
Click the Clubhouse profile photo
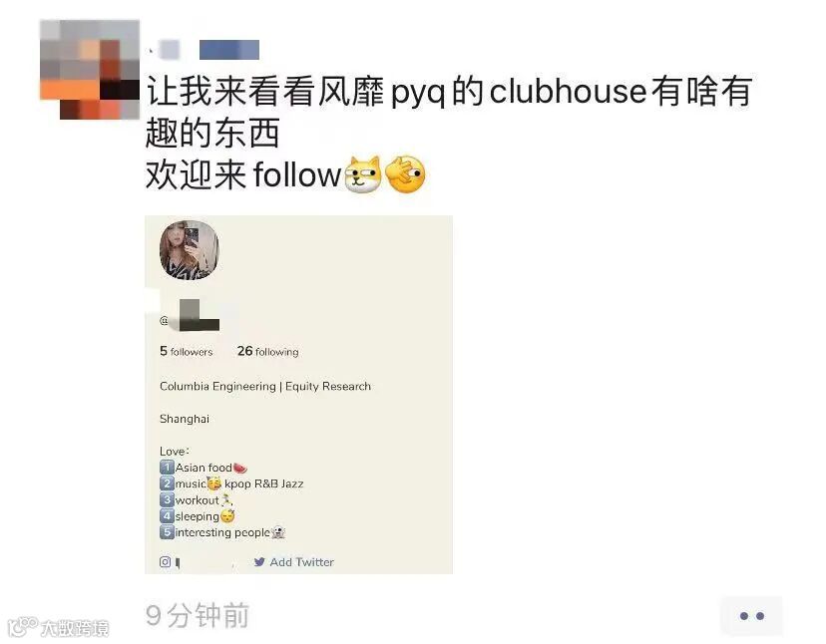coord(190,250)
